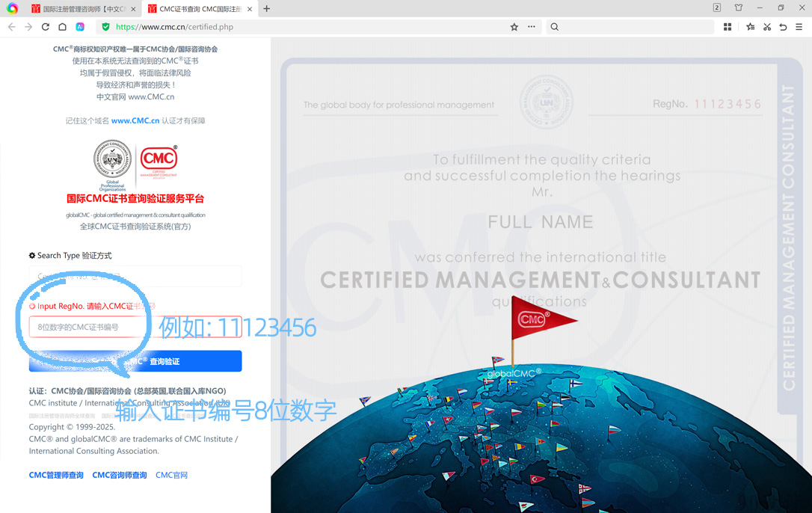
Task: Add a new tab with plus icon
Action: pyautogui.click(x=267, y=9)
